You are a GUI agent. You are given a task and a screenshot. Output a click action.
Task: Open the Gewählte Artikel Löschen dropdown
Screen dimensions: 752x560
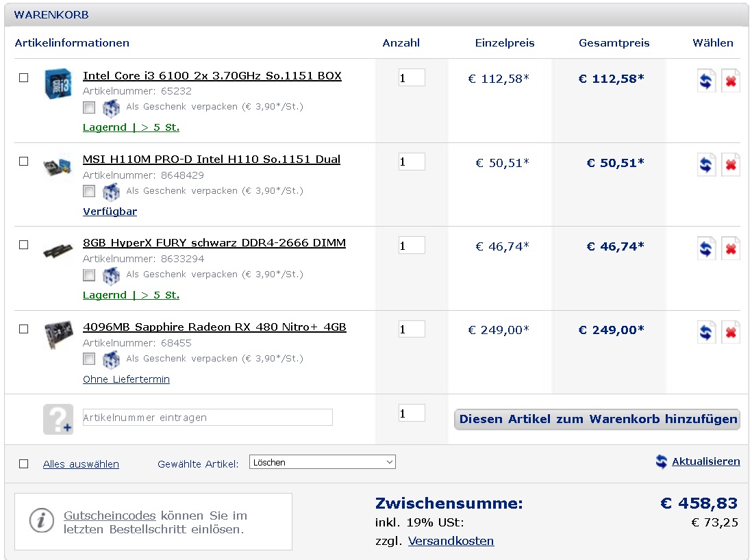coord(323,462)
